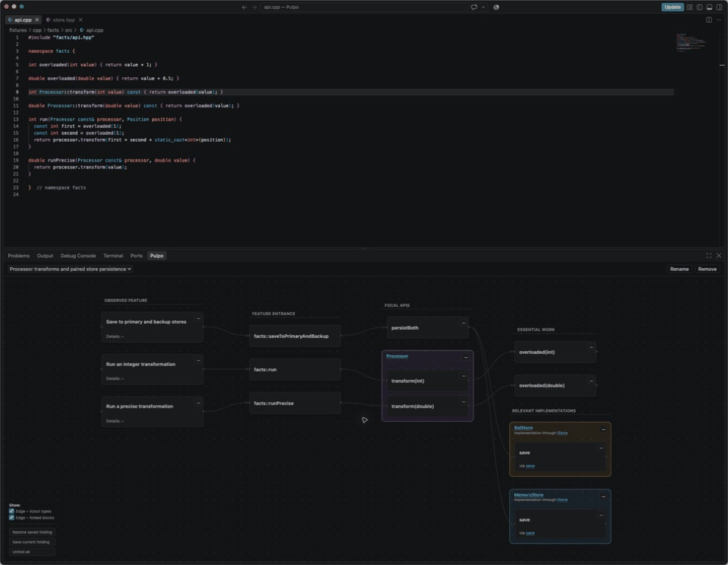Collapse the 'Run an integer transformation' block
Viewport: 728px width, 565px height.
[x=199, y=361]
